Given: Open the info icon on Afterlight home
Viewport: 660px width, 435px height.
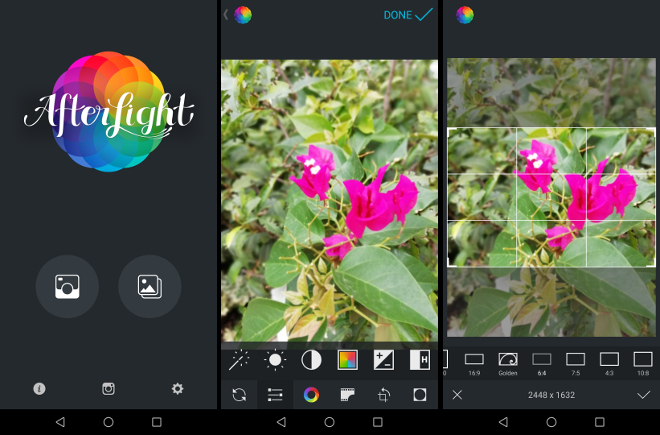Looking at the screenshot, I should [x=39, y=389].
